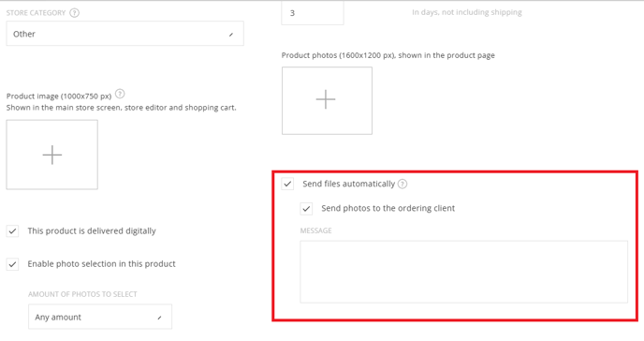The width and height of the screenshot is (644, 341).
Task: Open the Store Category dropdown showing Other
Action: pyautogui.click(x=124, y=34)
